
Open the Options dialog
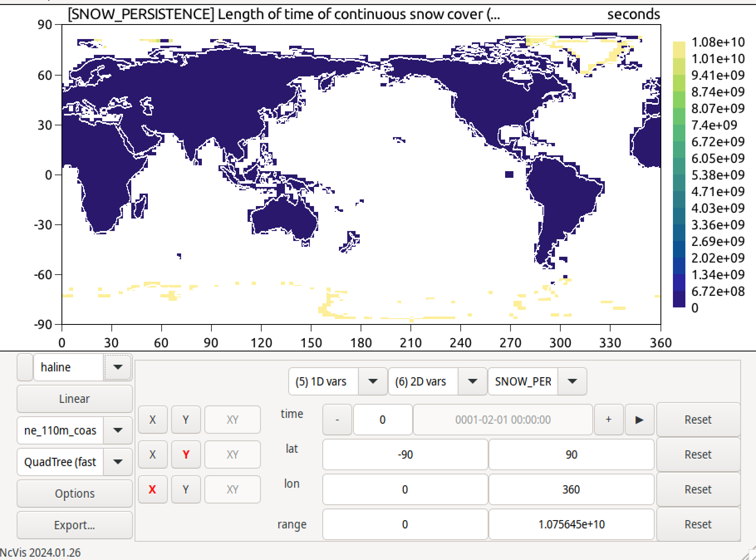pyautogui.click(x=75, y=494)
